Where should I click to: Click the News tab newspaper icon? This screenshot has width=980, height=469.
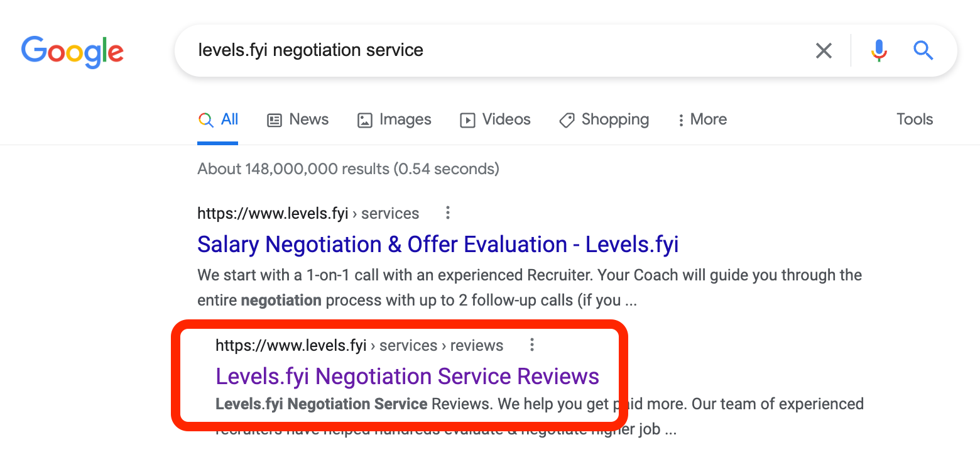275,120
